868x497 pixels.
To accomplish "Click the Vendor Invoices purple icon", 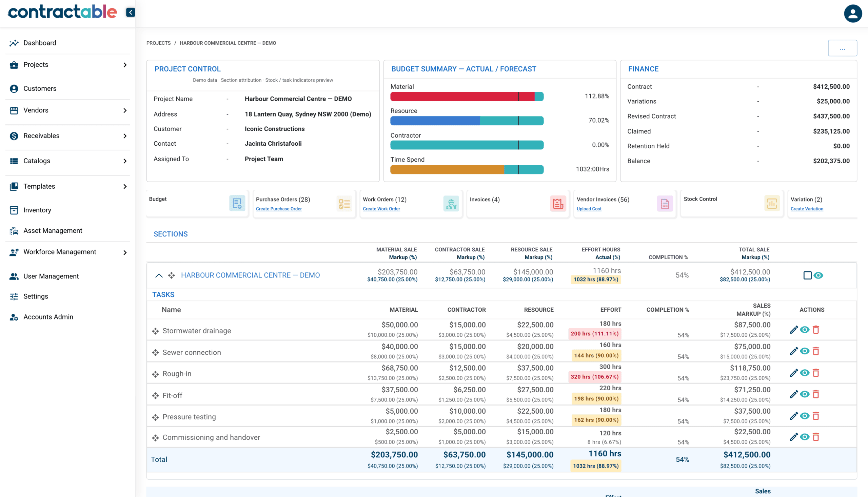I will (x=665, y=204).
